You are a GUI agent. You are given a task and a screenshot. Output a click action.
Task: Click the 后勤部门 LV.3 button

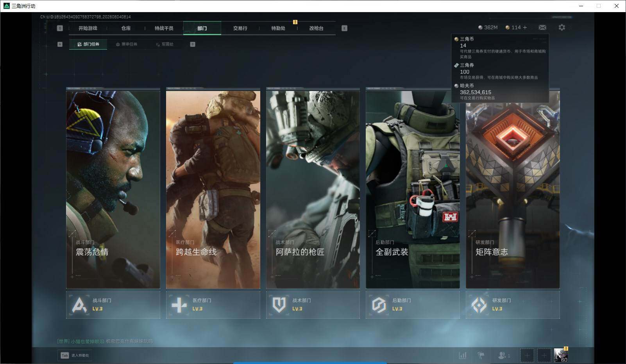pyautogui.click(x=413, y=305)
